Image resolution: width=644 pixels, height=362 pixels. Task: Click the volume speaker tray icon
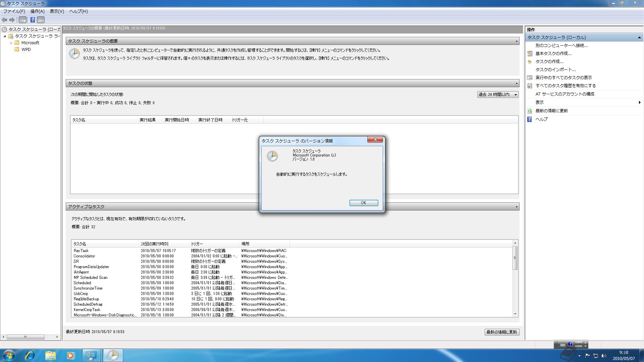pyautogui.click(x=604, y=356)
